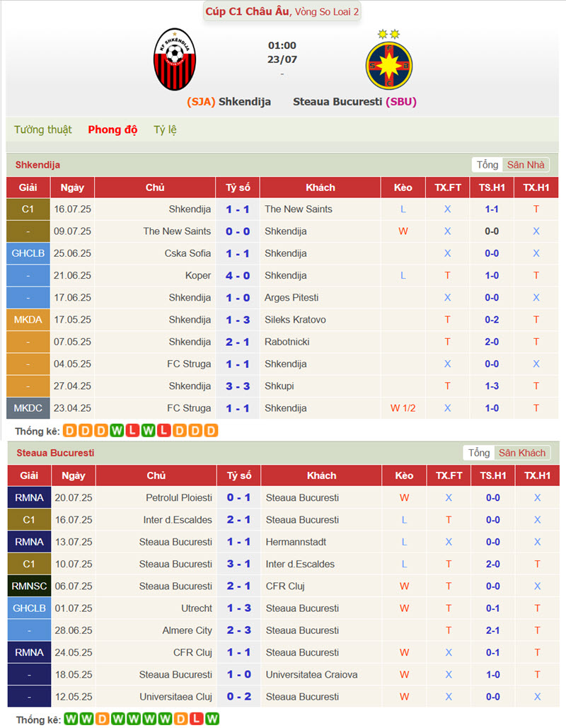Select Tổng filter in the Shkendija section
Viewport: 566px width, 728px height.
tap(487, 165)
